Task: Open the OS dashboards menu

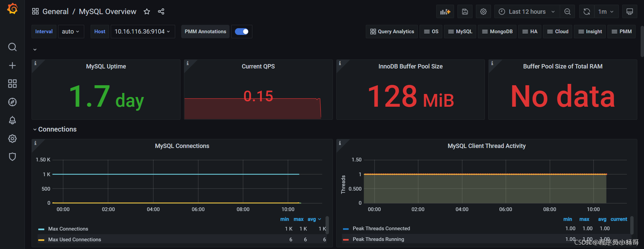Action: [x=431, y=32]
